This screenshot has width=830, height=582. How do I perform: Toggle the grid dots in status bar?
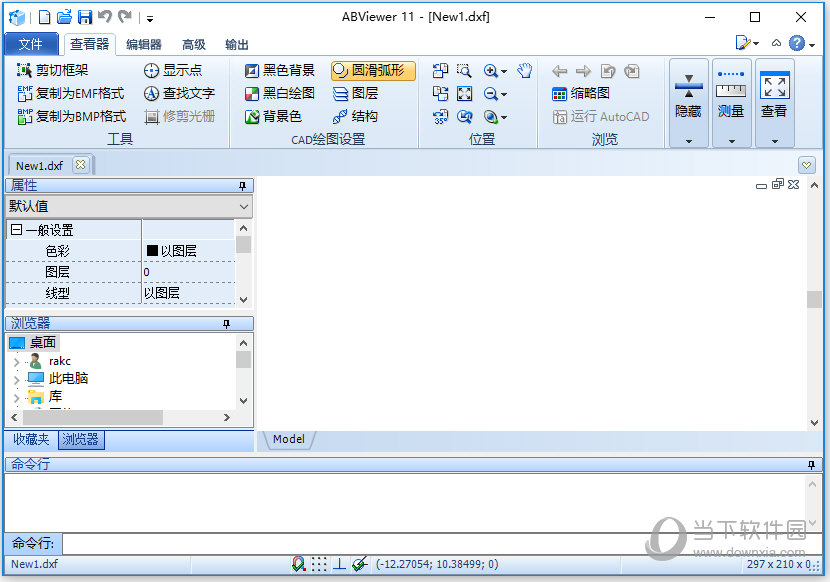point(319,564)
